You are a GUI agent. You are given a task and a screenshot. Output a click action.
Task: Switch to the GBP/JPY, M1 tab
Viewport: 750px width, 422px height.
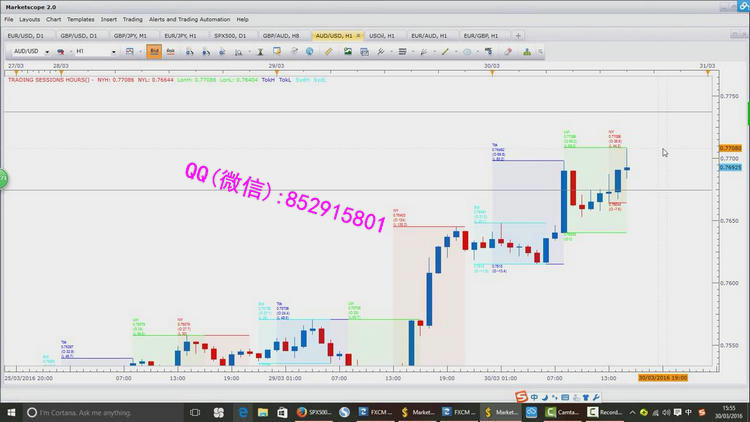pyautogui.click(x=132, y=35)
